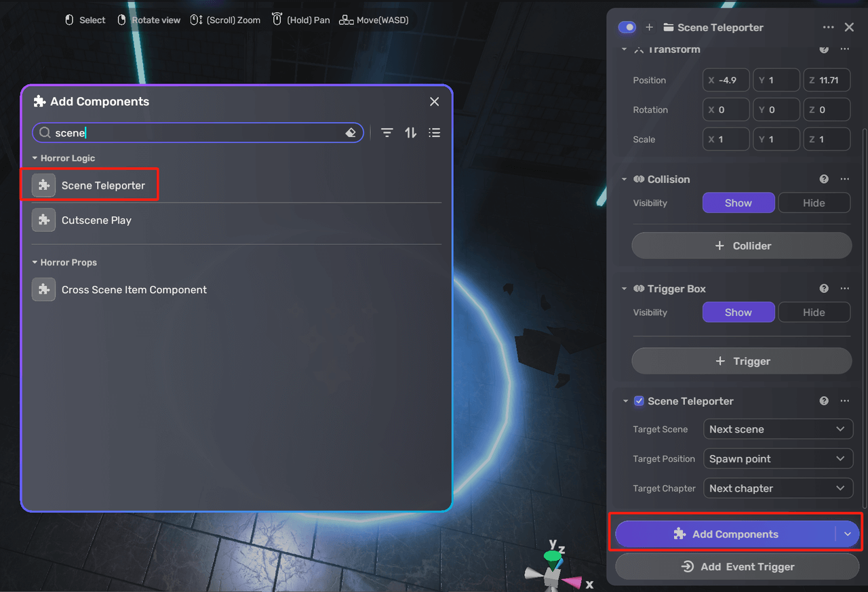Set Trigger Box visibility to Show
868x592 pixels.
point(738,313)
